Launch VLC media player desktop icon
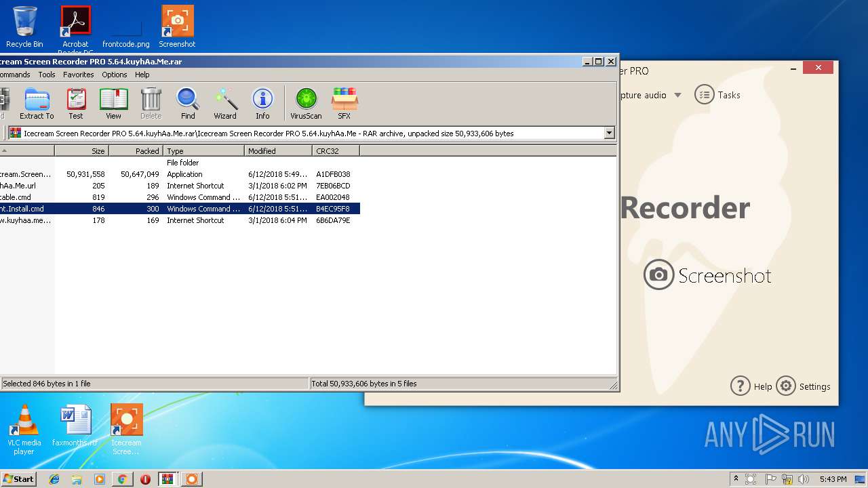This screenshot has width=868, height=488. point(24,430)
